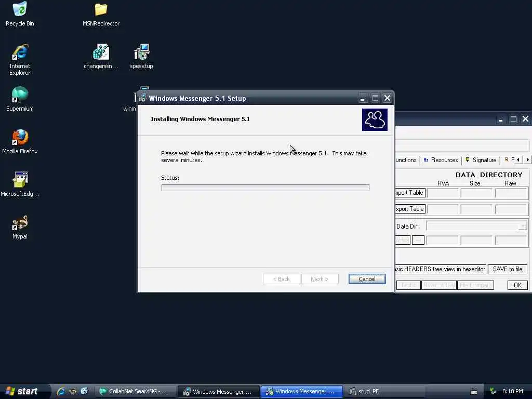The image size is (532, 399).
Task: Click the installation status progress bar
Action: click(x=265, y=188)
